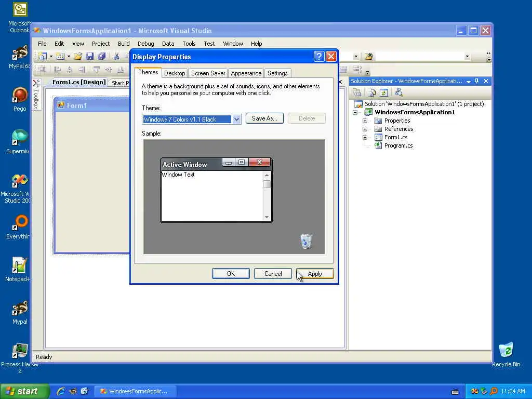Expand the Properties node in Solution Explorer
The width and height of the screenshot is (532, 399).
pyautogui.click(x=365, y=121)
